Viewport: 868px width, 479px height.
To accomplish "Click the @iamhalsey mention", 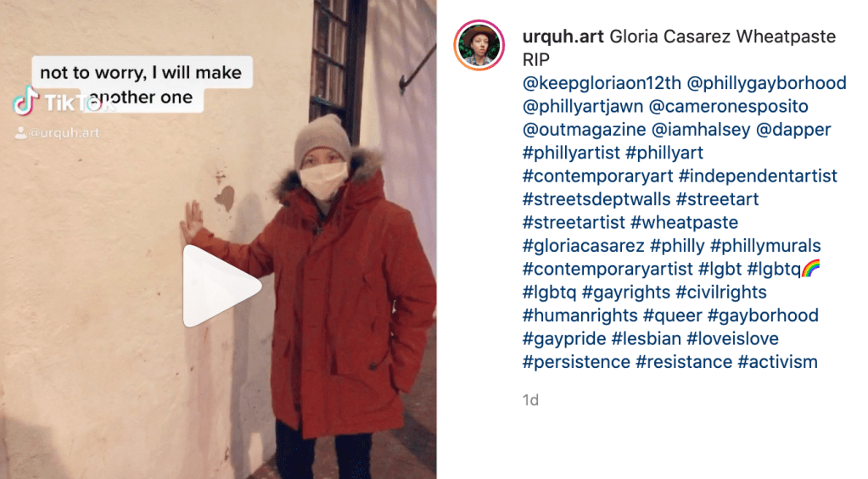I will [701, 130].
